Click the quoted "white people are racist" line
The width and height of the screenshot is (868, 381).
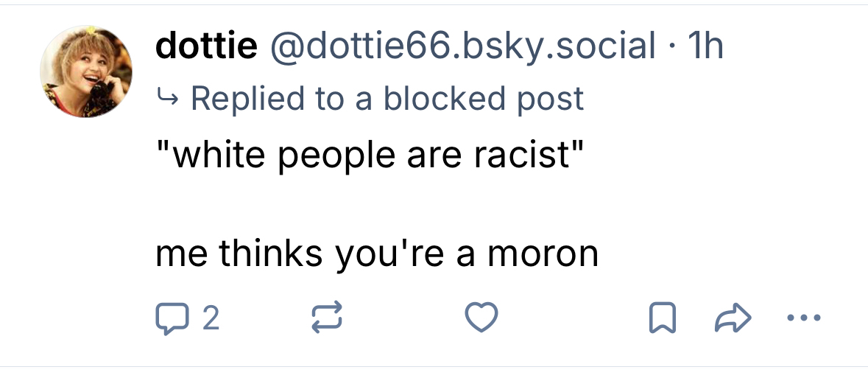click(370, 155)
